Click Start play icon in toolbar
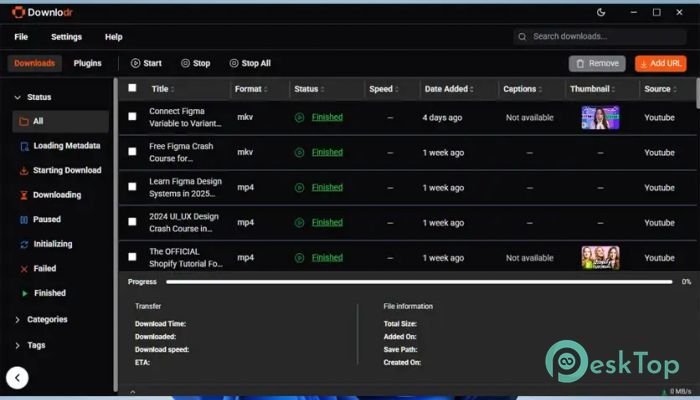The height and width of the screenshot is (400, 700). point(135,63)
